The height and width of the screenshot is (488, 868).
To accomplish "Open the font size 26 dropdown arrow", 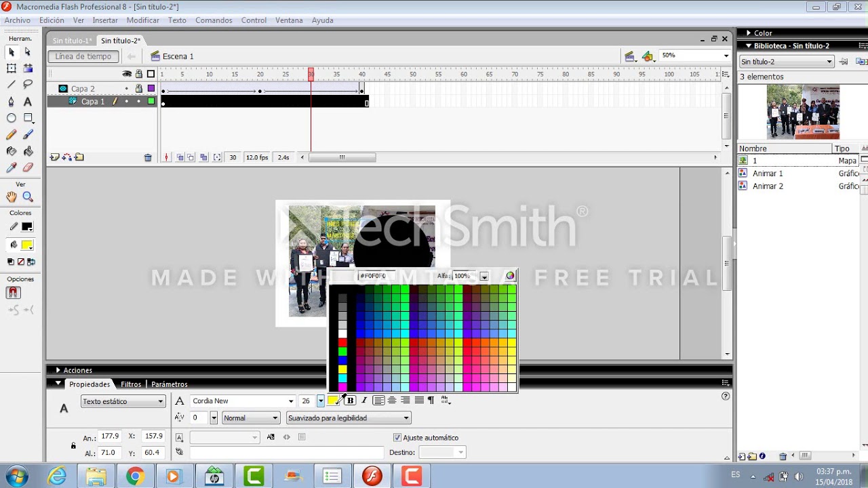I will 320,401.
